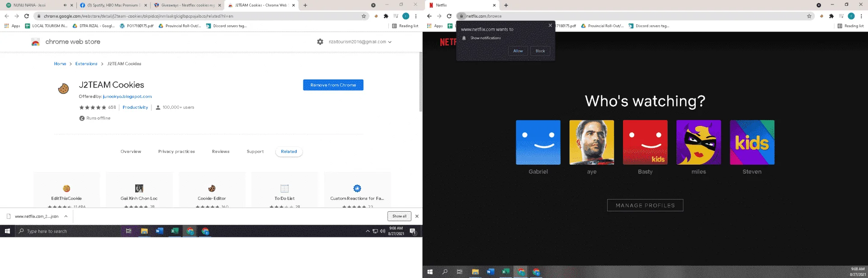Open Productivity category link
The image size is (868, 278).
coord(135,107)
